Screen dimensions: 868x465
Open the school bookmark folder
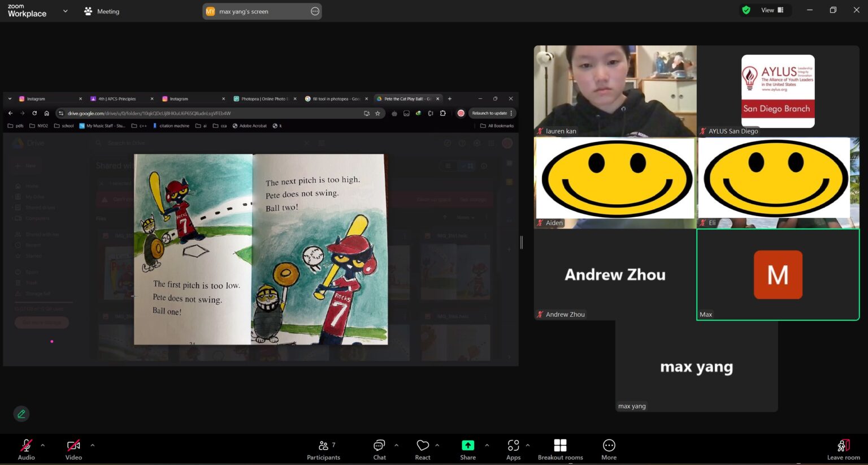click(64, 126)
